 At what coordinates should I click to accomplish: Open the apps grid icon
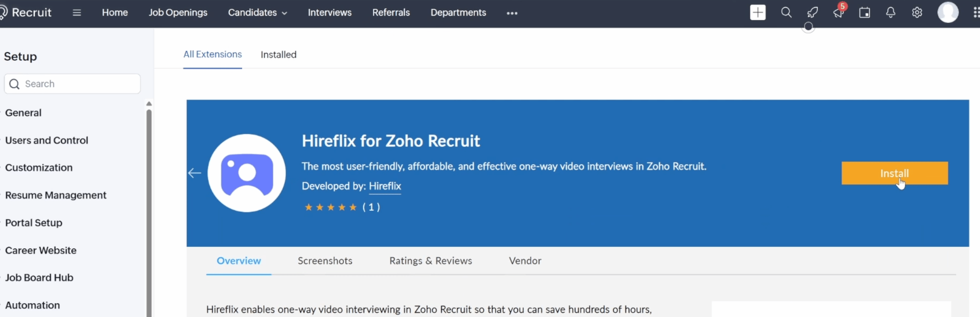(x=976, y=12)
